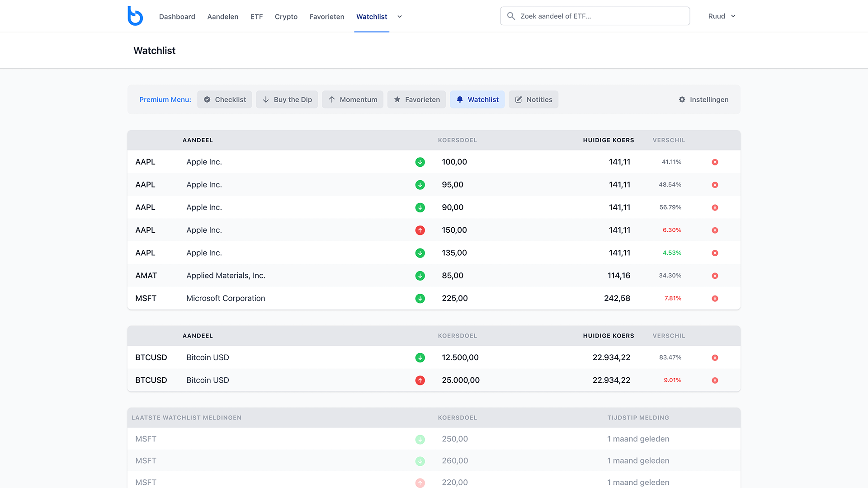Click green down arrow for AMAT 85,00

click(420, 276)
